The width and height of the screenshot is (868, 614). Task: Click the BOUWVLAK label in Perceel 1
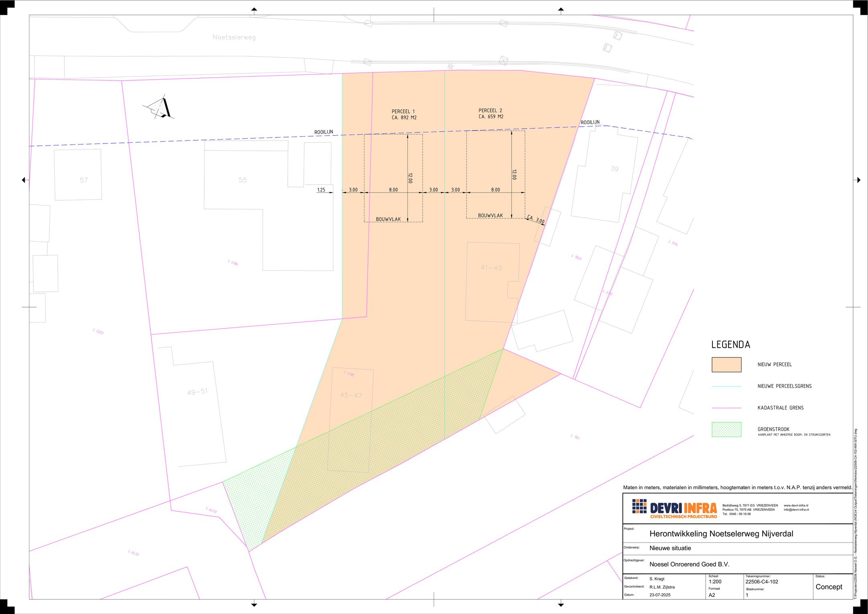388,219
